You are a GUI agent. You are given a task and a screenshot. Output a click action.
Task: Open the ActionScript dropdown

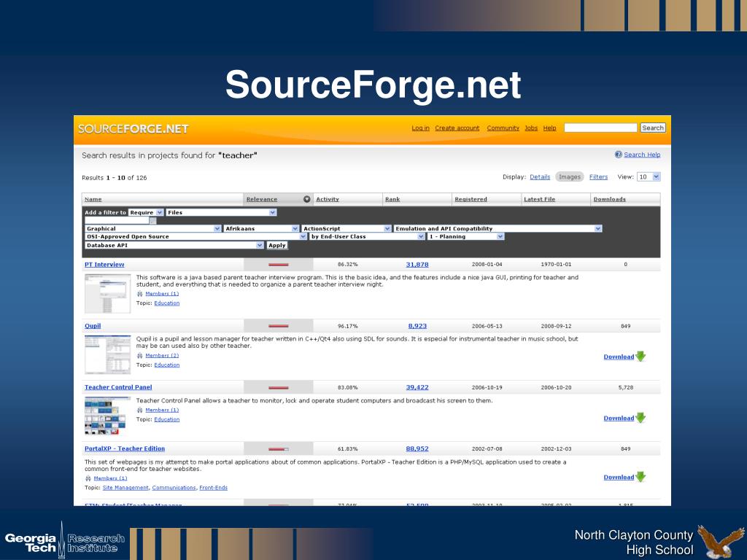pyautogui.click(x=347, y=228)
